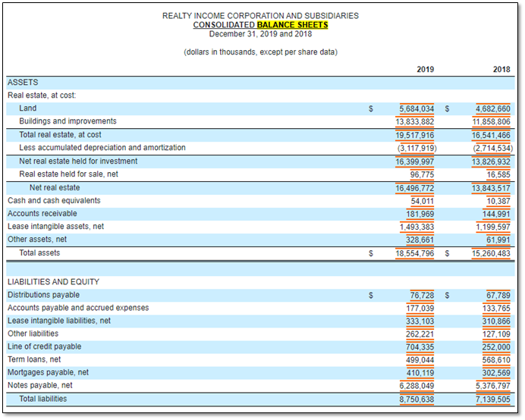Click the Realty Income Corporation title text

(x=260, y=16)
